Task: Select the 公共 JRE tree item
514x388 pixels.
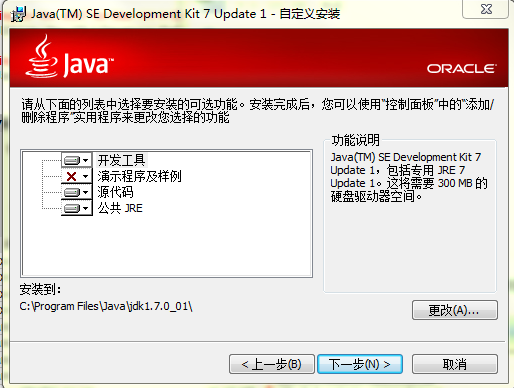Action: [120, 208]
